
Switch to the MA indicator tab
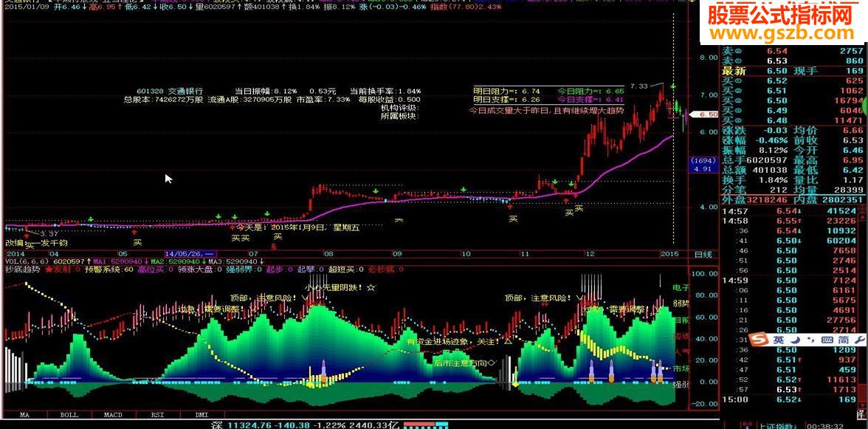click(x=24, y=414)
